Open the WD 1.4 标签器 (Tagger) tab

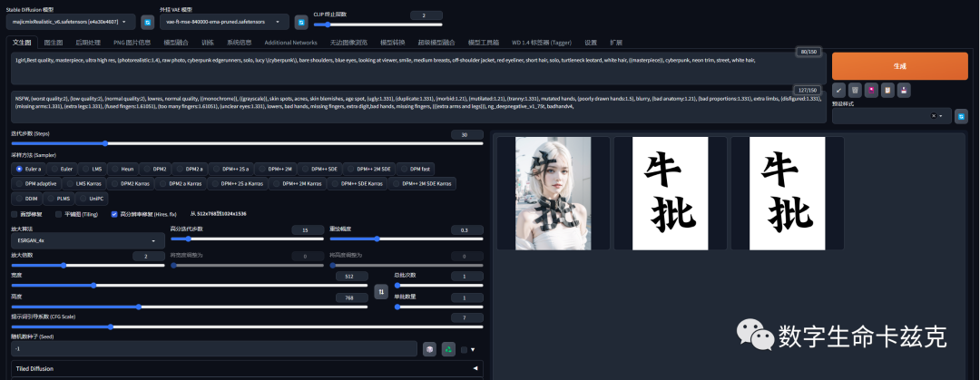point(541,43)
